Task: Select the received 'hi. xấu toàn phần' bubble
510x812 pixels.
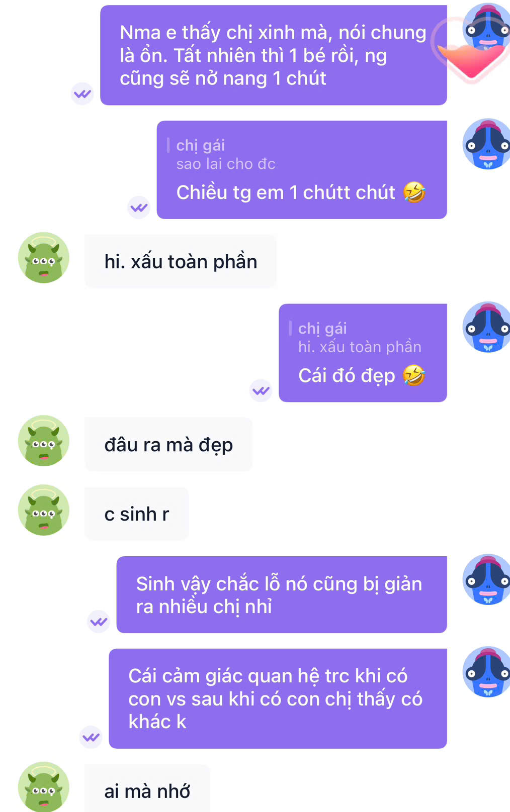Action: [181, 261]
